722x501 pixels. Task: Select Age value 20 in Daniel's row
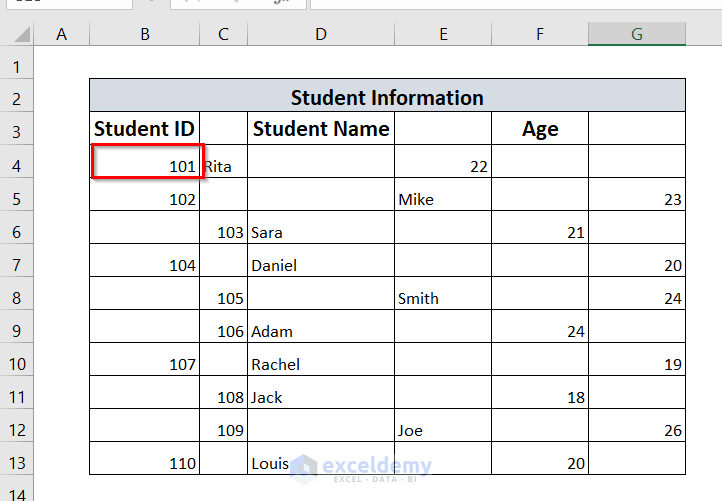click(637, 261)
